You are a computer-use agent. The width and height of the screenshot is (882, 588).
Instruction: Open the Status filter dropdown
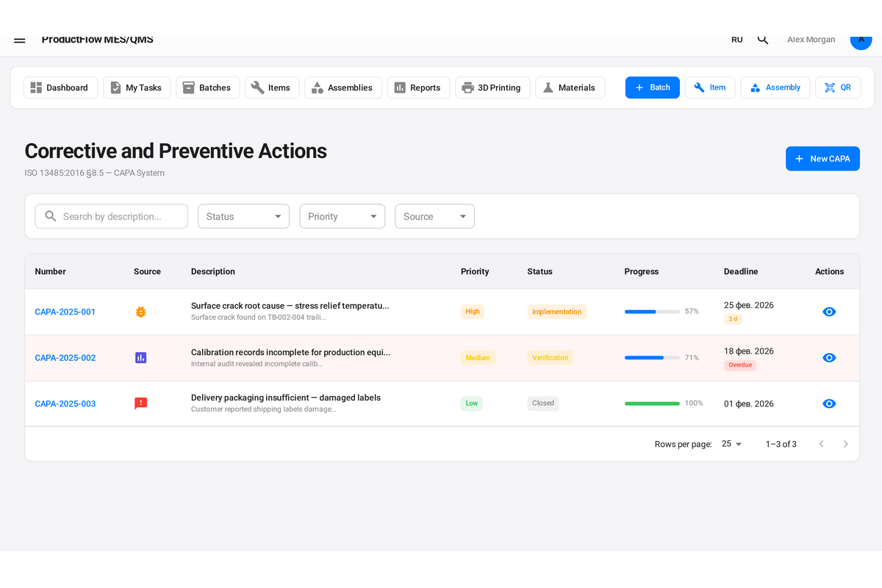click(243, 216)
